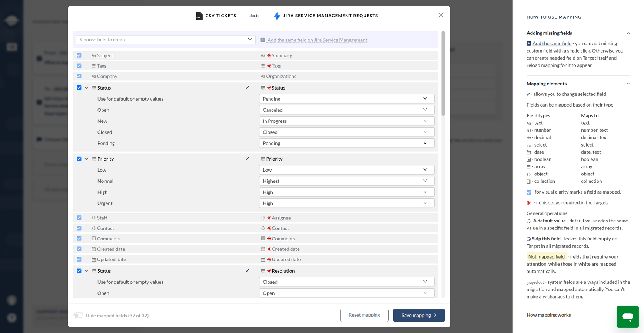The width and height of the screenshot is (644, 333).
Task: Open the High priority row dropdown
Action: point(346,192)
